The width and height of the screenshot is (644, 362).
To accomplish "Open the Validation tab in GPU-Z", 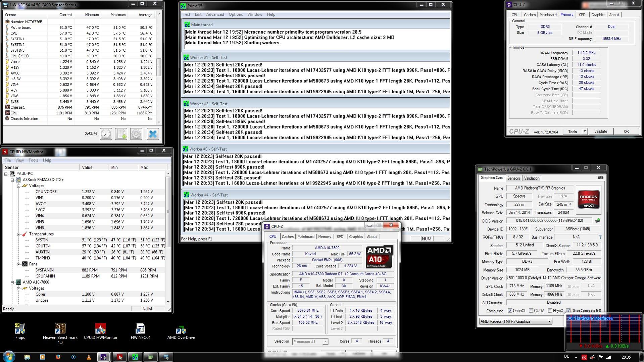I will 532,178.
